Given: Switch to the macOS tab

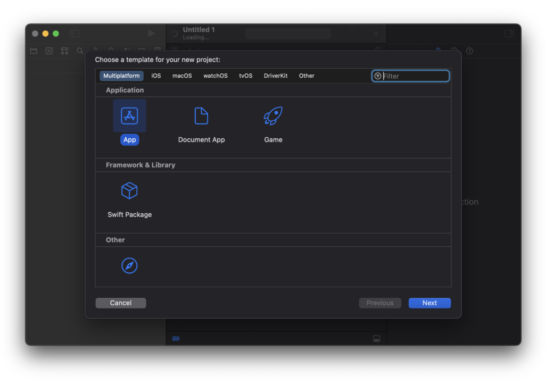Looking at the screenshot, I should click(x=182, y=76).
